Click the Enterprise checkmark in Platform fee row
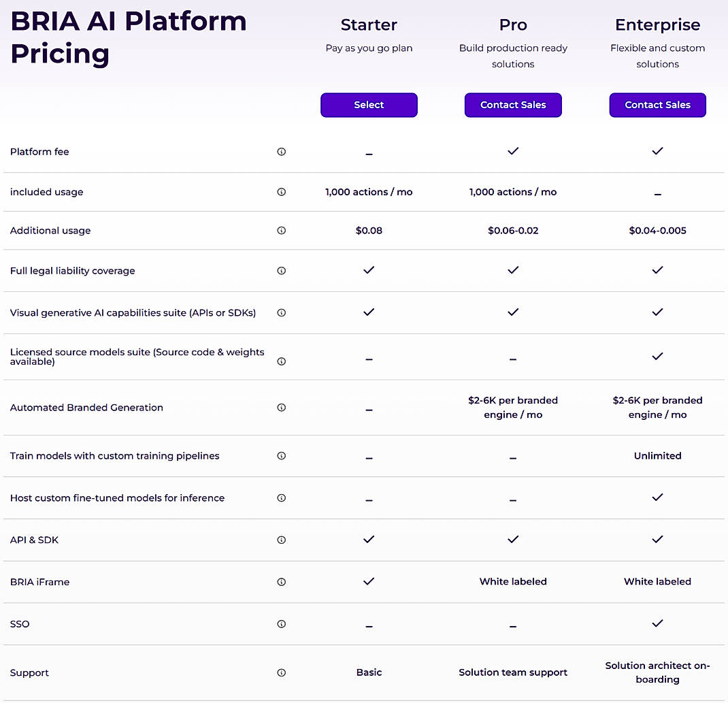Image resolution: width=728 pixels, height=703 pixels. point(657,151)
